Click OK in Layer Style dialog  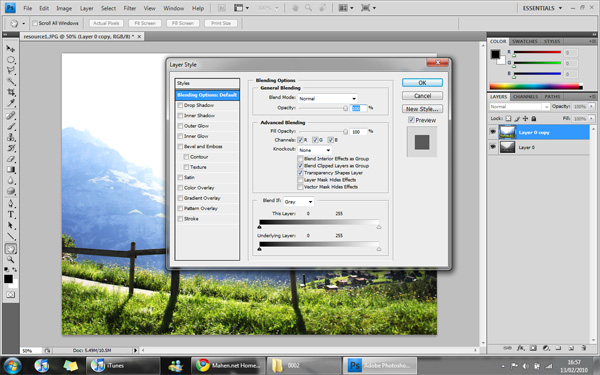click(422, 83)
